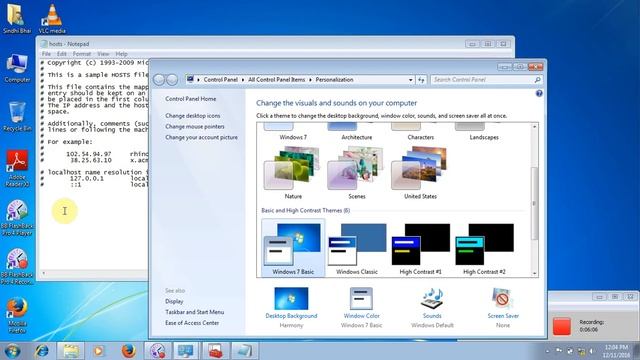640x360 pixels.
Task: Open Notepad File menu
Action: [46, 54]
